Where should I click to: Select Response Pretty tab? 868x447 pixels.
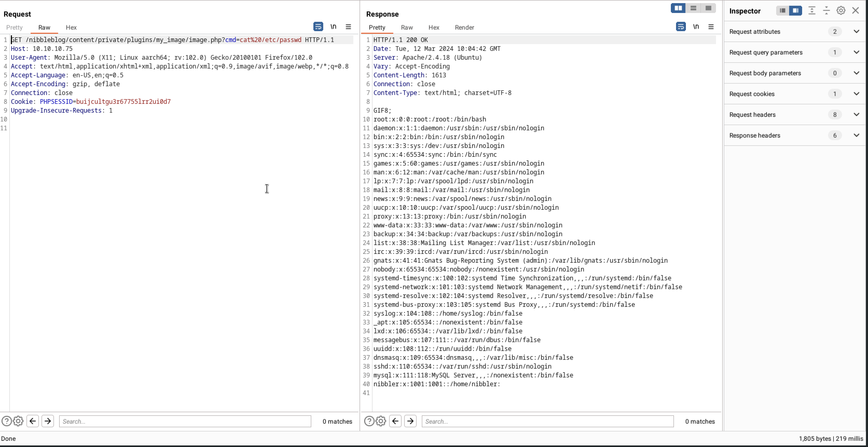tap(377, 27)
